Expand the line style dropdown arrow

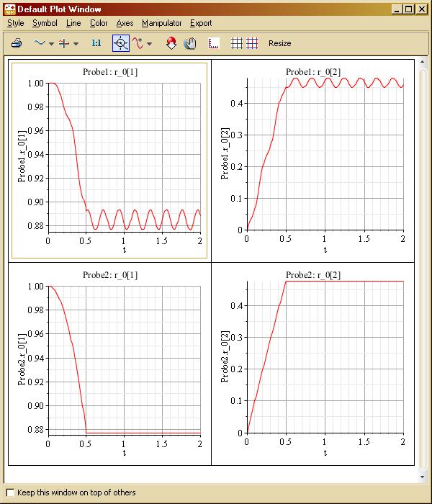pos(51,44)
